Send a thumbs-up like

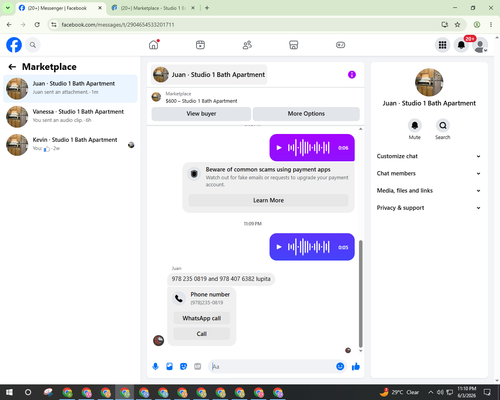[356, 367]
